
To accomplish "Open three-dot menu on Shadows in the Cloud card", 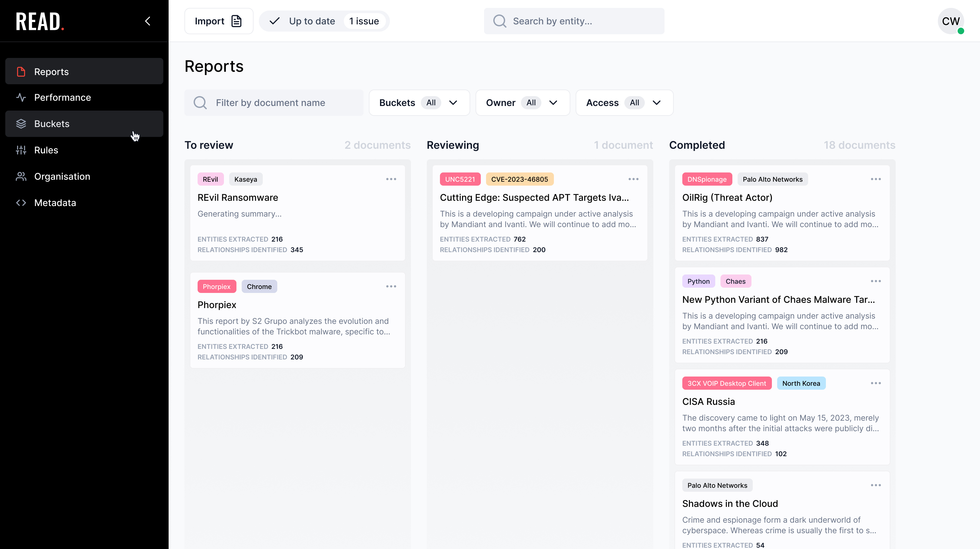I will click(x=875, y=485).
